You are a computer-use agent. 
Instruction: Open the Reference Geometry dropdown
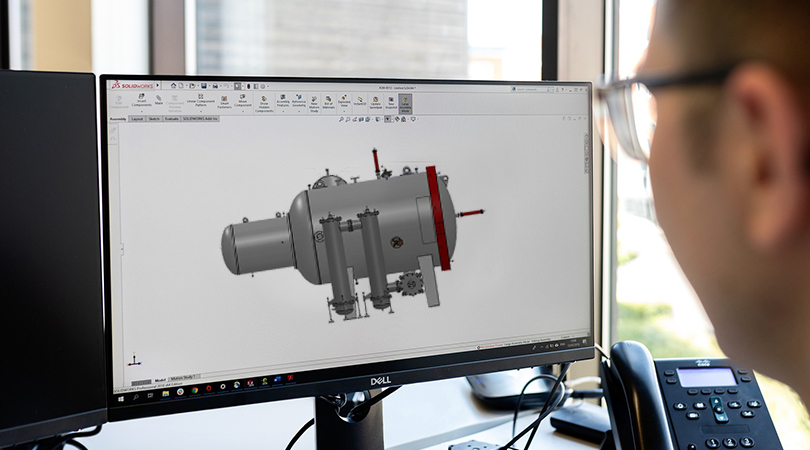(298, 111)
